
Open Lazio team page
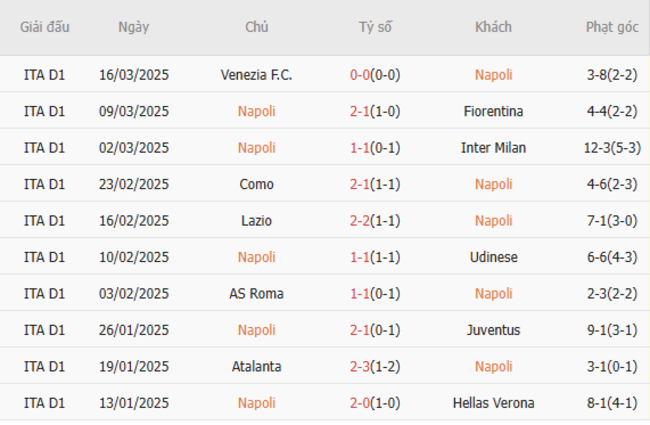pyautogui.click(x=256, y=221)
